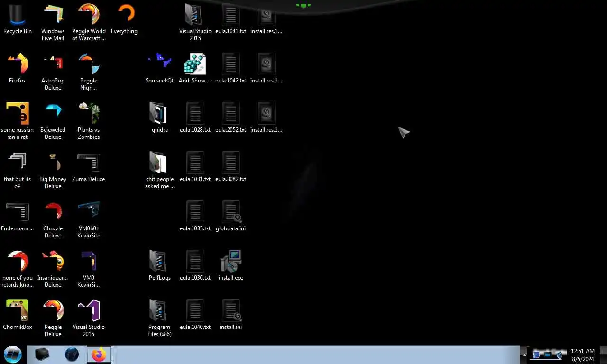Click the Everything desktop shortcut
Viewport: 607px width, 364px height.
(x=124, y=19)
